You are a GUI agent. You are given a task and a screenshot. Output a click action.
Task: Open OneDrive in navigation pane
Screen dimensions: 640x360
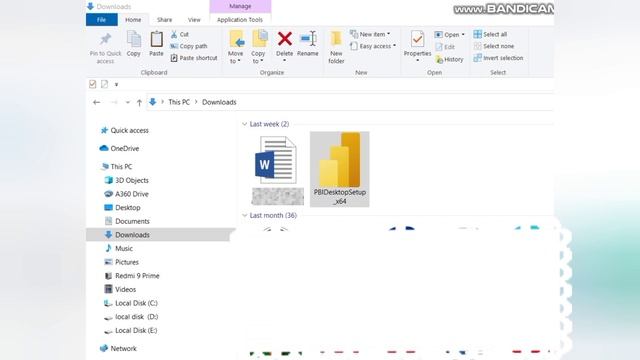120,148
